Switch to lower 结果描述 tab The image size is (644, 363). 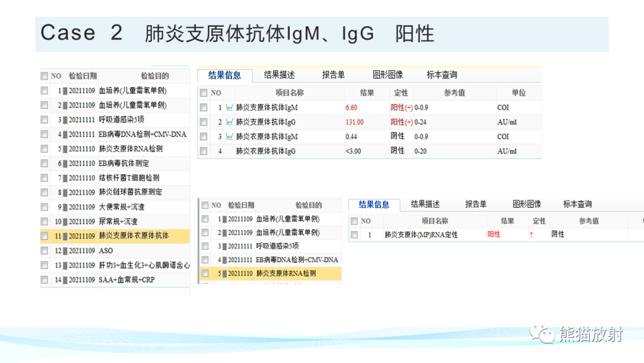tap(425, 204)
